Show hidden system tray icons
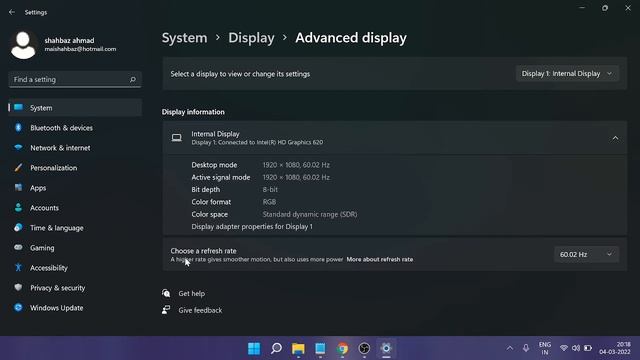This screenshot has height=360, width=640. pos(510,348)
